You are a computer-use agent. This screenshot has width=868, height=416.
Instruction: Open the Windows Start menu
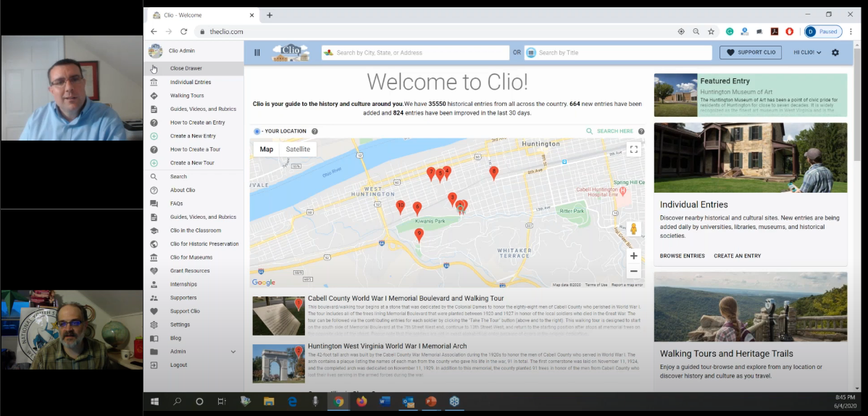point(154,402)
